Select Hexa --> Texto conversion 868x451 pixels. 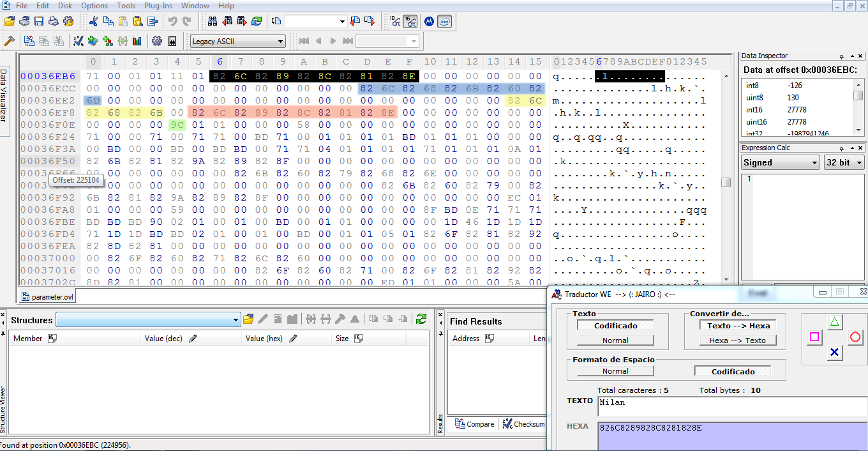pos(738,340)
